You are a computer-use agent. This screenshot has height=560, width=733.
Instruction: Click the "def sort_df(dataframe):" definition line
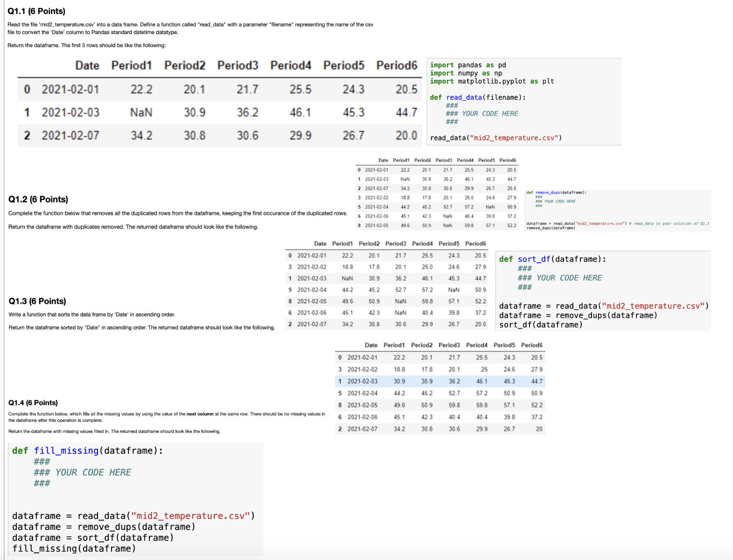click(x=553, y=259)
